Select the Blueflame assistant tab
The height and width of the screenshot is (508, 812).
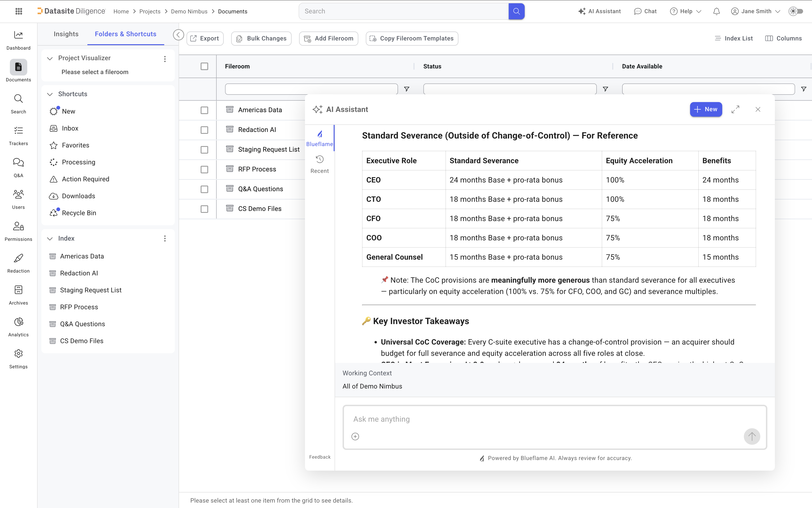click(320, 139)
